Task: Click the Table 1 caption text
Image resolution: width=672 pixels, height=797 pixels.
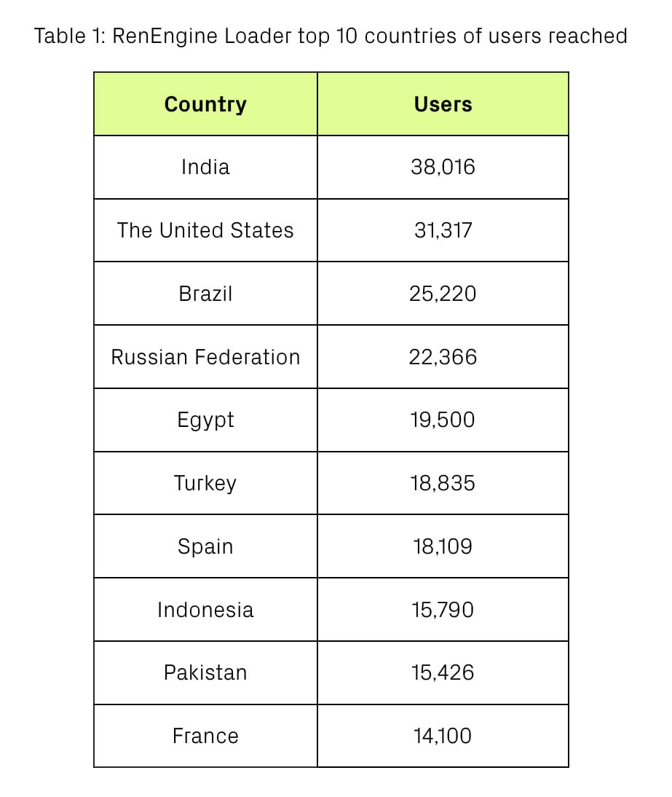Action: (331, 36)
